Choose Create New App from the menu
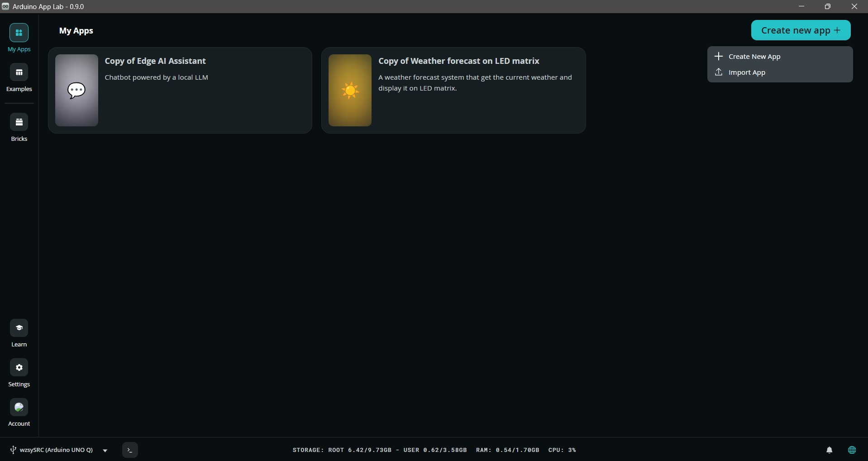This screenshot has height=461, width=868. pyautogui.click(x=780, y=57)
